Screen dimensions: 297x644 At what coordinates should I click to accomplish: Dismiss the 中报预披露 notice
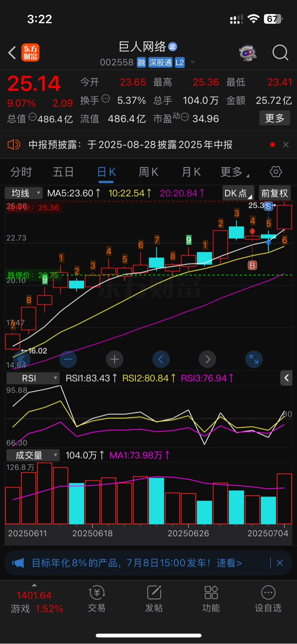coord(286,145)
